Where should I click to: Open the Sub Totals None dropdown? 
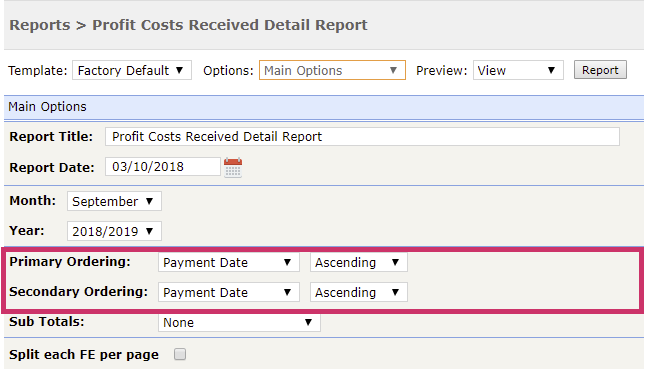click(x=239, y=323)
